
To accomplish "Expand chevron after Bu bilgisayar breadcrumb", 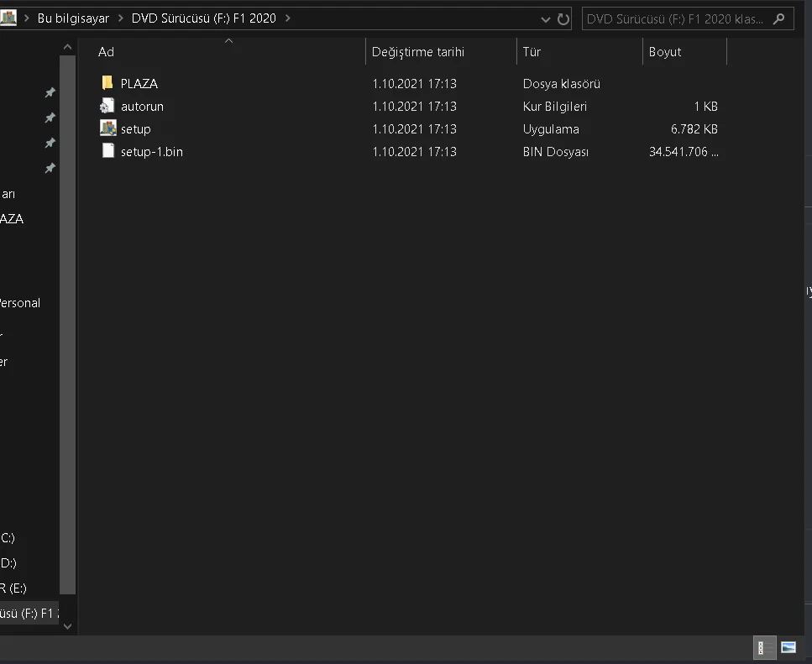I will (120, 18).
